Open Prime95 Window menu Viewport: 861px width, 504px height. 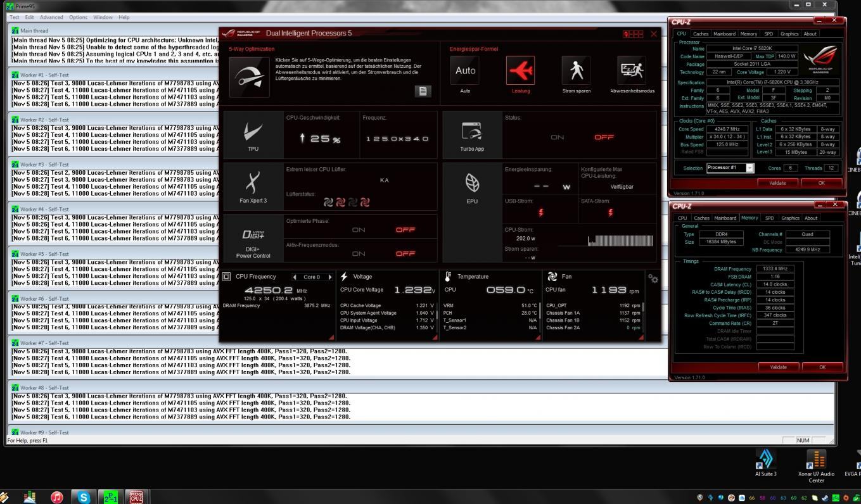[103, 17]
